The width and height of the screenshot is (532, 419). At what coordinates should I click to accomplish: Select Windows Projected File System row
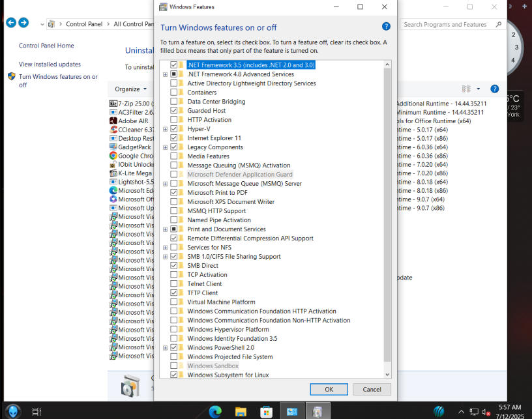[x=230, y=356]
